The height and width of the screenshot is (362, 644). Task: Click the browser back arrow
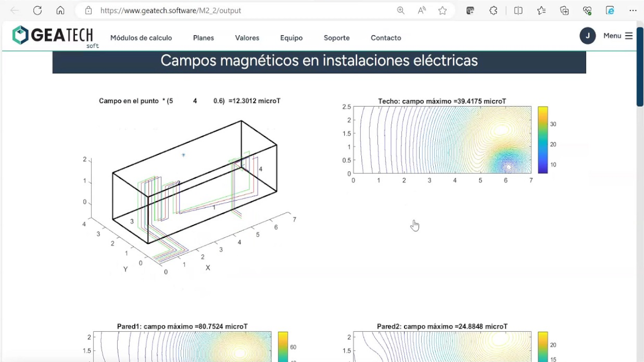14,10
